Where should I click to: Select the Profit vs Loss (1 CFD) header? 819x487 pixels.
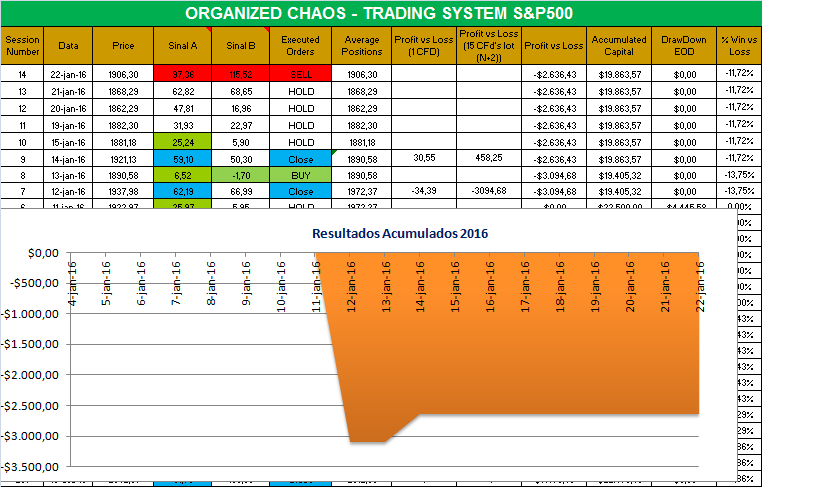[424, 45]
